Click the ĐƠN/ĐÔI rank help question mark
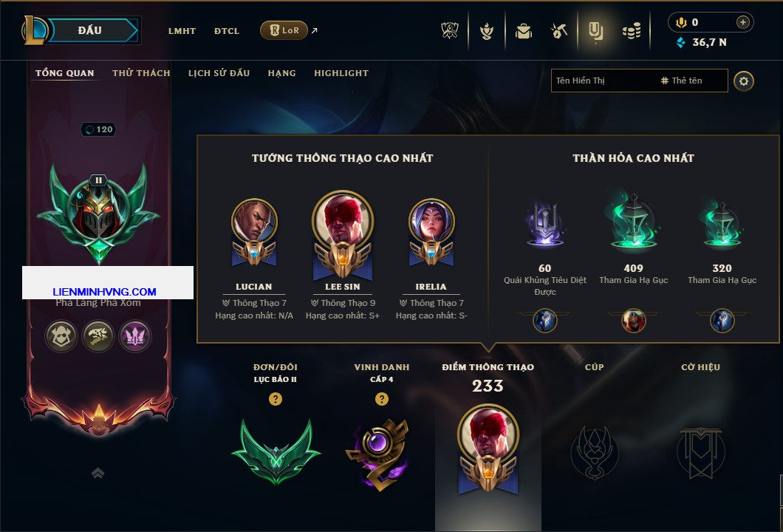783x532 pixels. [x=275, y=398]
